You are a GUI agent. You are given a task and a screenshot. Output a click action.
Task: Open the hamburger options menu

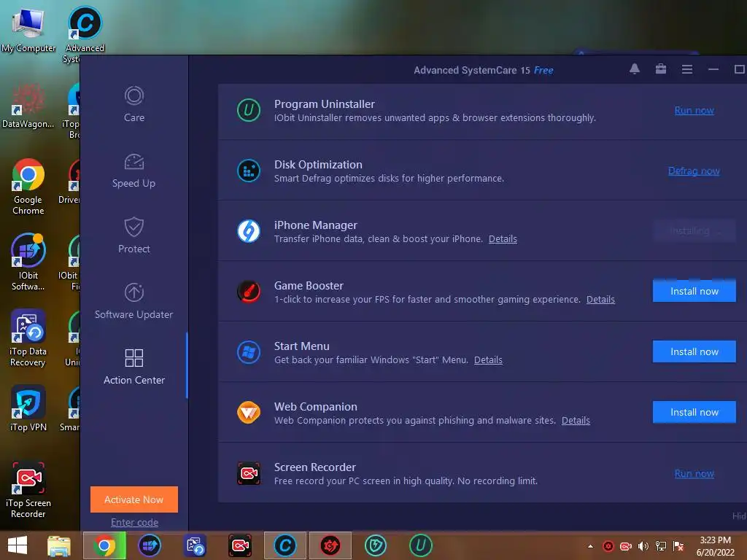tap(687, 69)
